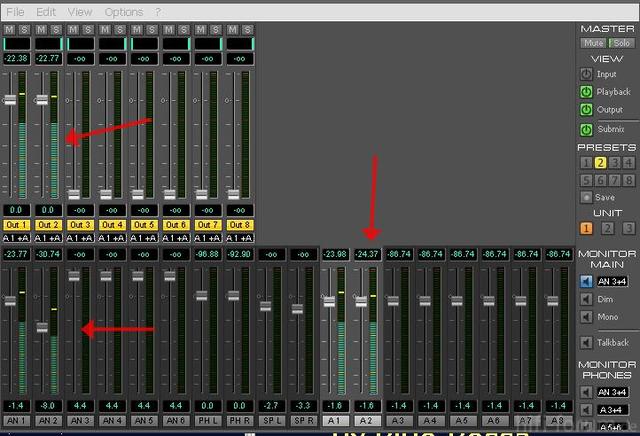Open the Edit menu

[46, 12]
